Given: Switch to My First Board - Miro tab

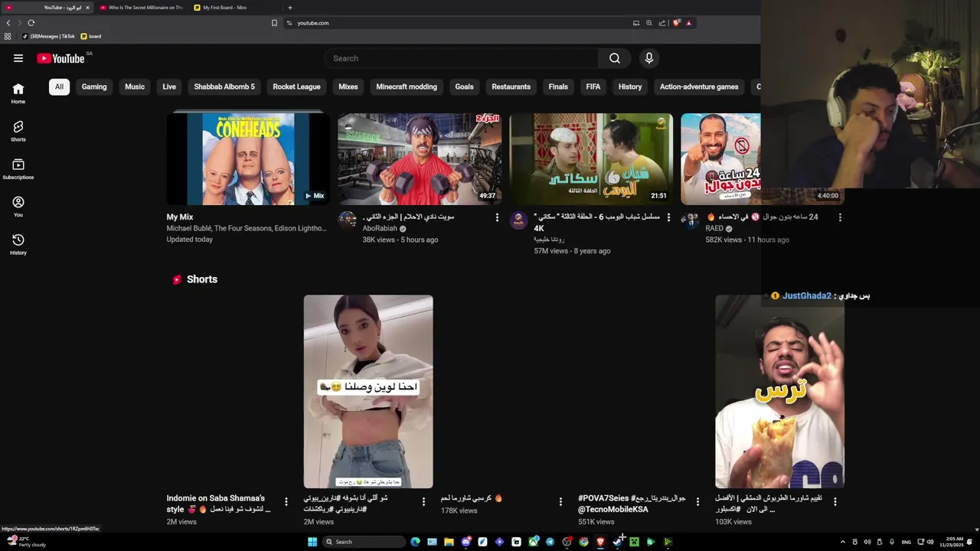Looking at the screenshot, I should [236, 8].
